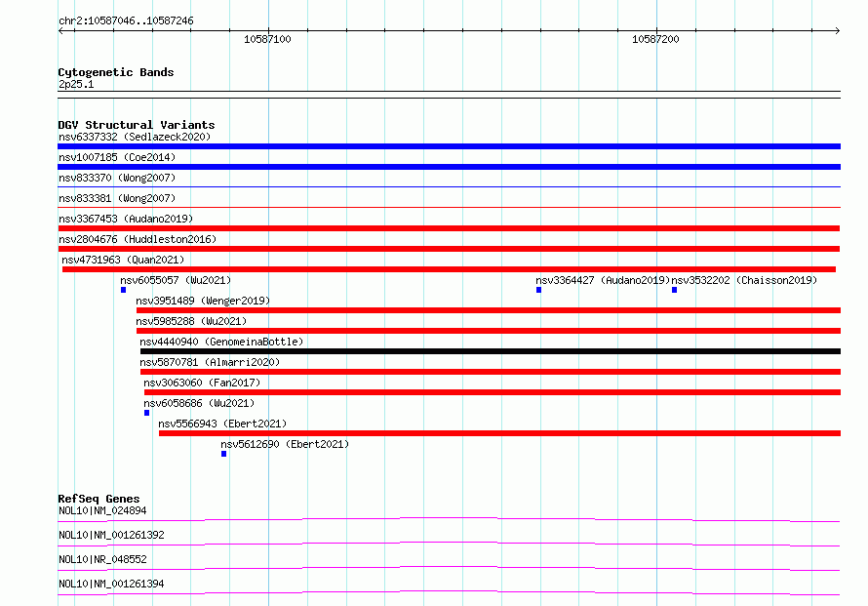
Task: Open the nsv5566943 (Ebert2021) label
Action: pyautogui.click(x=222, y=424)
